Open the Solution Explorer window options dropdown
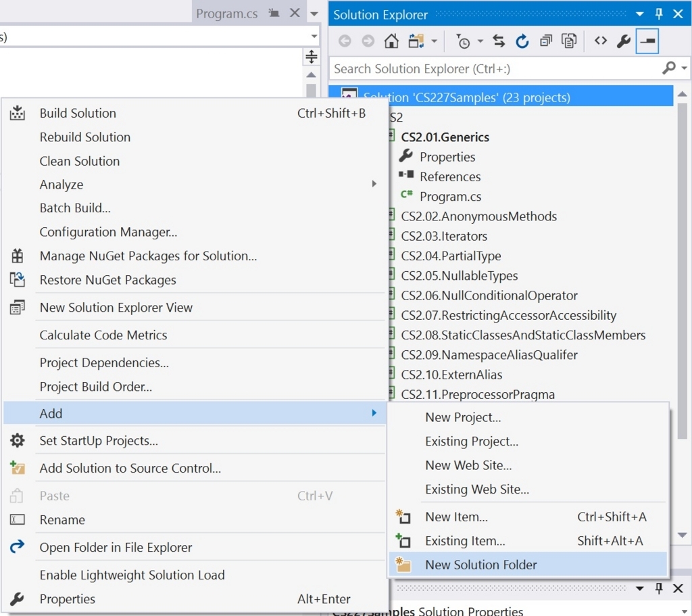692x616 pixels. click(x=639, y=14)
